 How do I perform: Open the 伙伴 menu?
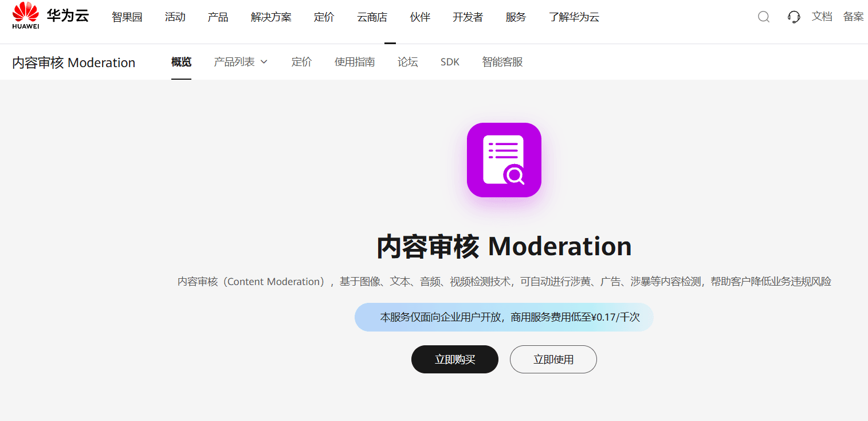(x=420, y=17)
